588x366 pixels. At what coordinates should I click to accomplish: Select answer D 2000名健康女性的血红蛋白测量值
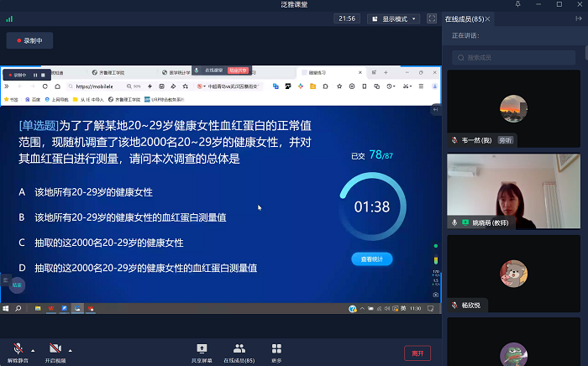tap(138, 268)
